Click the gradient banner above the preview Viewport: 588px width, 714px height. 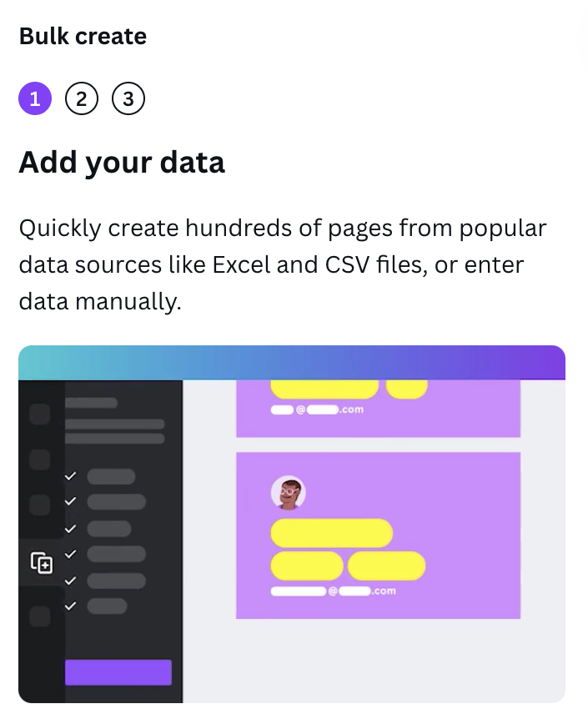coord(292,361)
